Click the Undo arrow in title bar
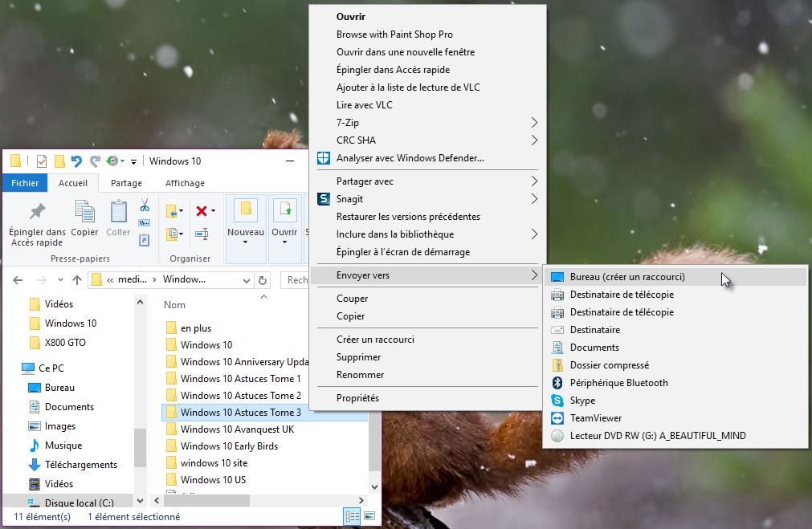The width and height of the screenshot is (812, 529). pyautogui.click(x=76, y=161)
